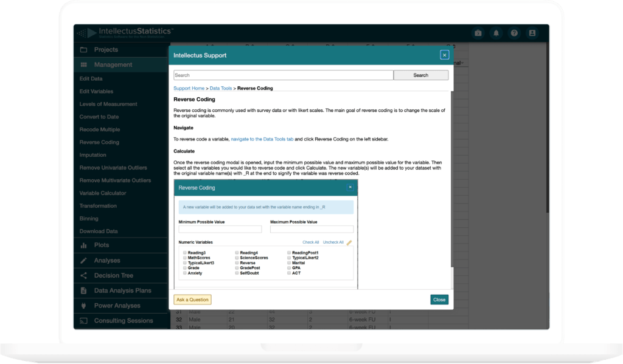Select Remove Multivariate Outliers in sidebar

coord(115,180)
